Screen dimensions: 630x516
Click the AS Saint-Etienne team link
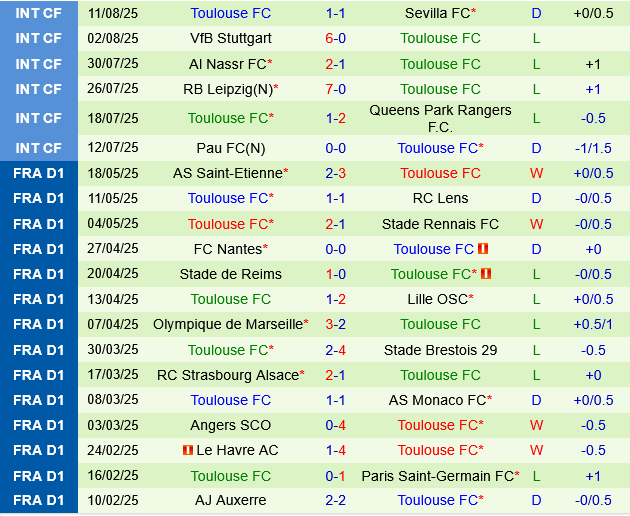tap(227, 173)
